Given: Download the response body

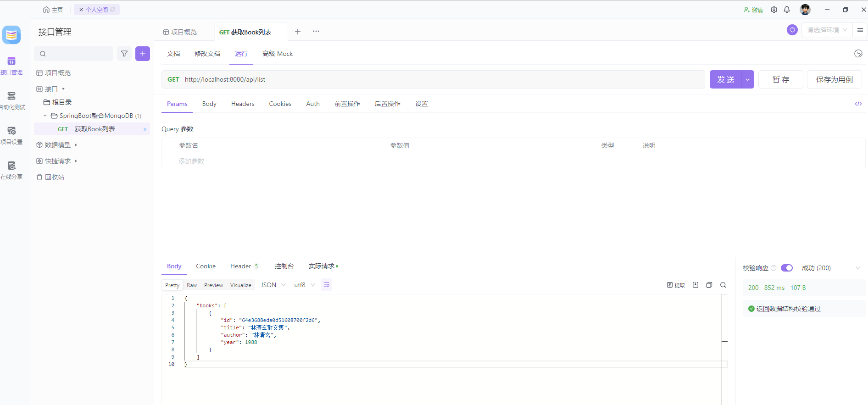Looking at the screenshot, I should point(696,285).
